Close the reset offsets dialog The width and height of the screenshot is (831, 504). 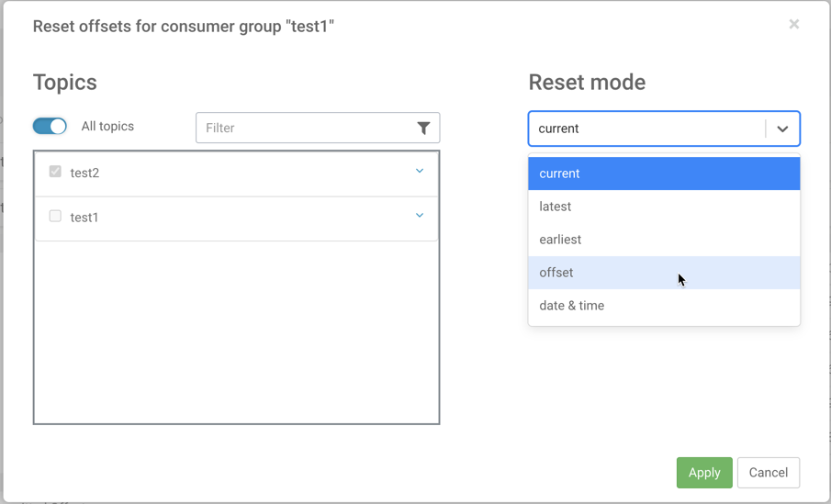(x=793, y=25)
